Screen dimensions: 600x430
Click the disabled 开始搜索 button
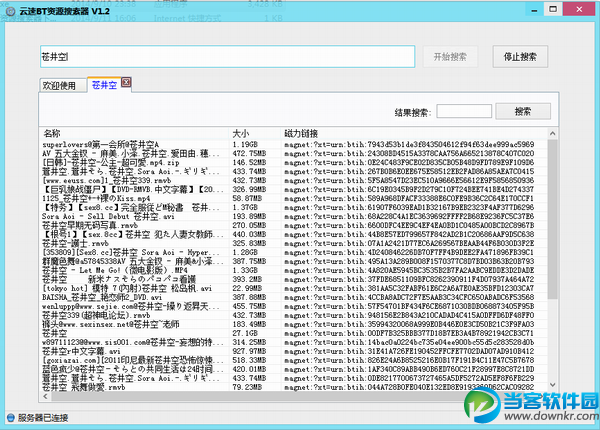pyautogui.click(x=450, y=57)
